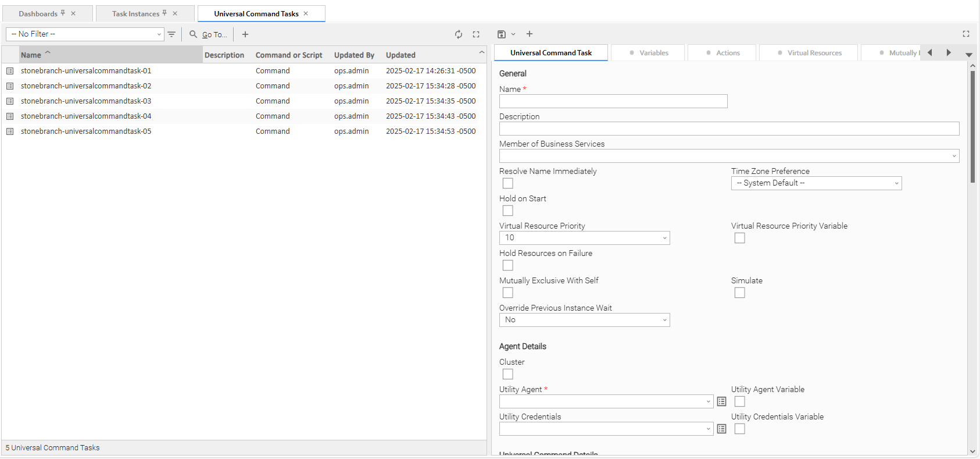Click into the Name input field

click(613, 101)
